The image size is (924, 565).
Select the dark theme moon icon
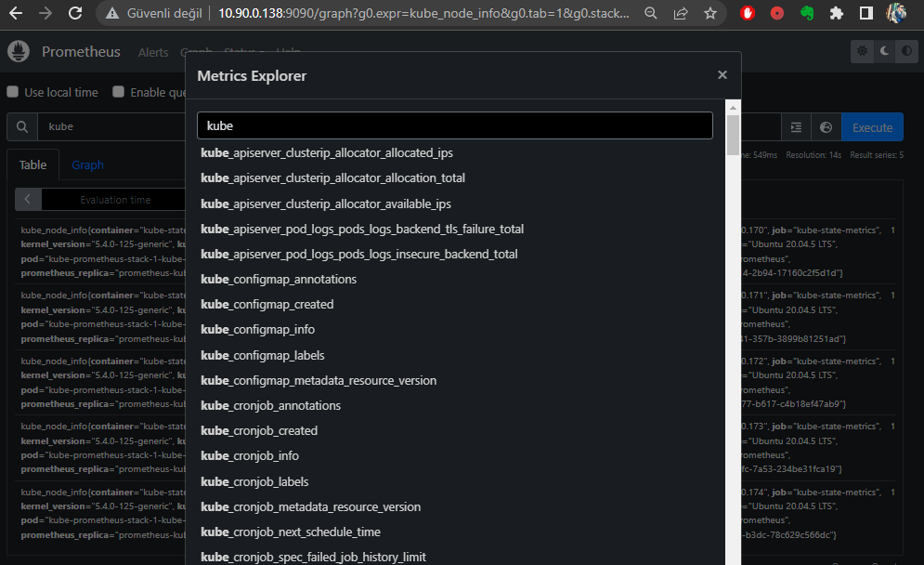coord(884,52)
